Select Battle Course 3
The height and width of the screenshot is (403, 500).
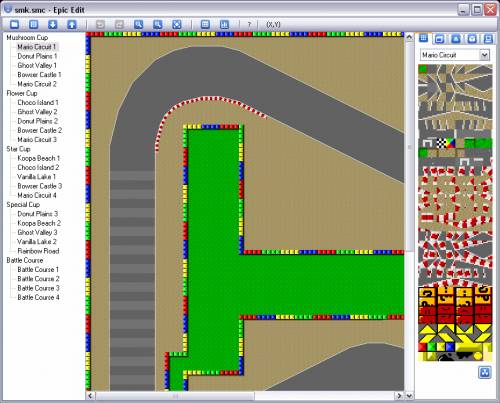click(x=38, y=288)
